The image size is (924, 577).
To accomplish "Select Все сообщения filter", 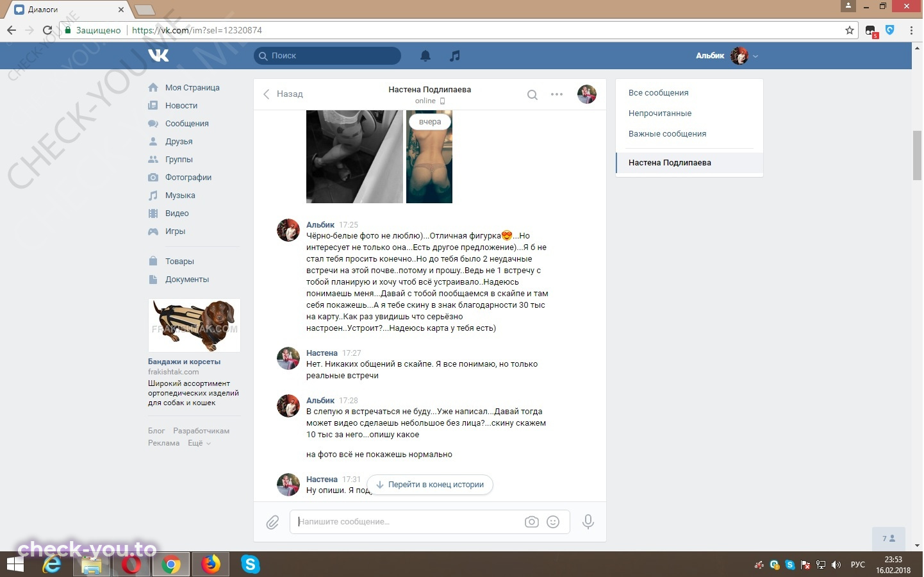I will [x=689, y=93].
